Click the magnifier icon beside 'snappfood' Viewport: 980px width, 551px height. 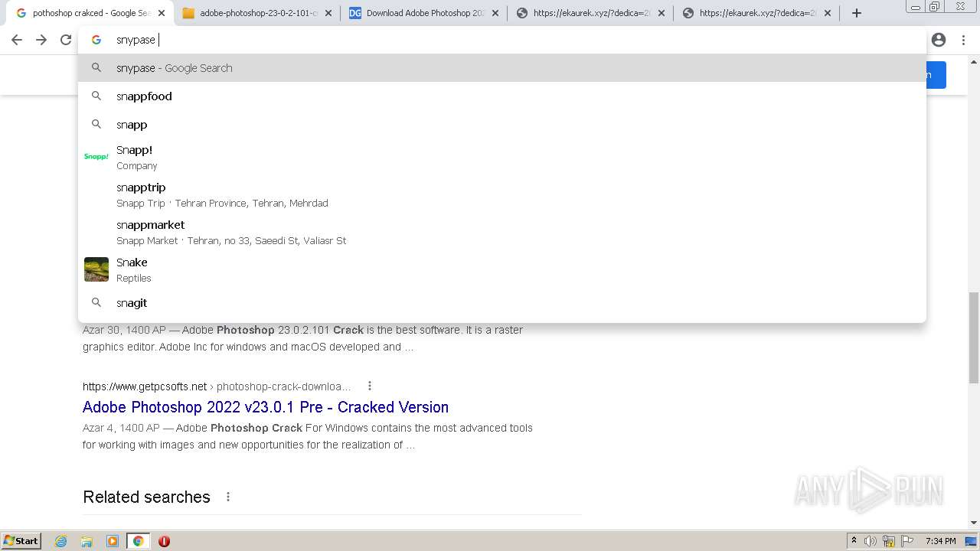point(96,96)
